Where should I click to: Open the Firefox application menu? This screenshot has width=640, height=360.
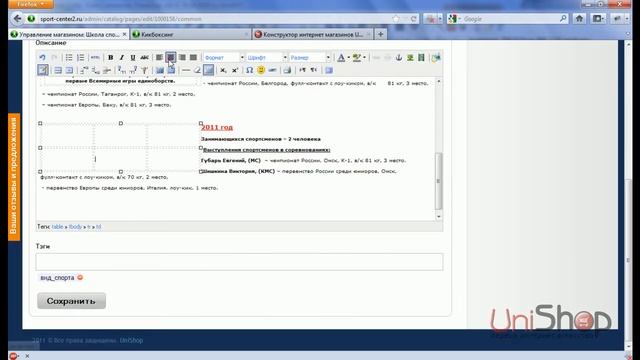click(x=31, y=4)
